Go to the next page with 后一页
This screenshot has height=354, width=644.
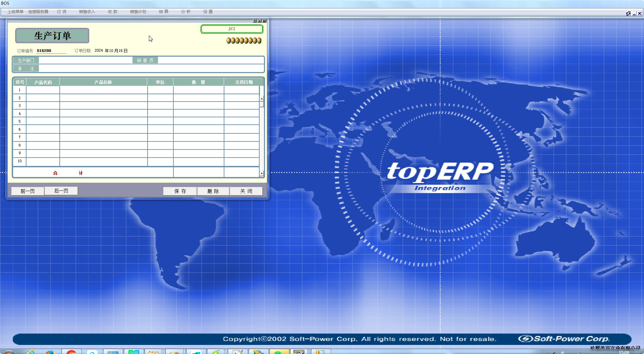[61, 191]
